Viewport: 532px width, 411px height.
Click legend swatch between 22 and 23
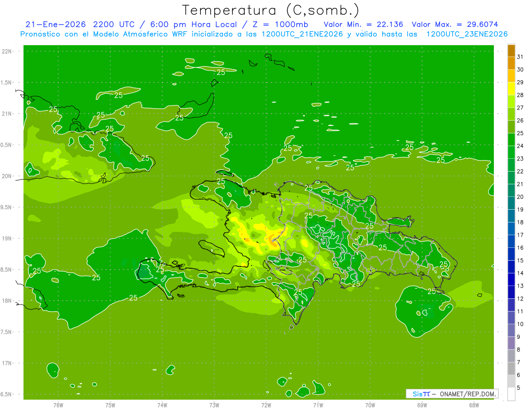click(x=511, y=165)
